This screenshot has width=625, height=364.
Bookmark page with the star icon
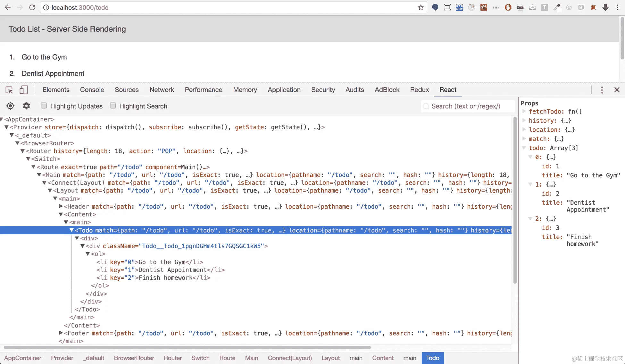point(421,7)
